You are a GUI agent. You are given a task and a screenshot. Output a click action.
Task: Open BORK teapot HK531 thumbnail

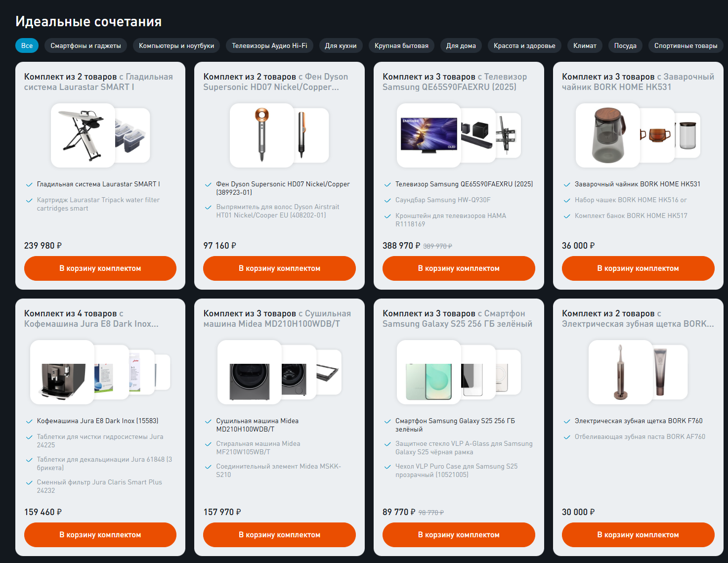[608, 135]
